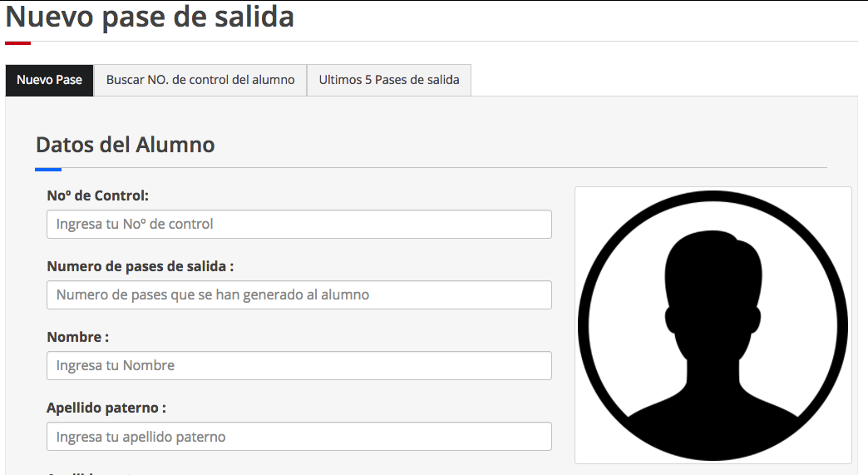868x475 pixels.
Task: Click the Nuevo pase de salida page title
Action: [150, 17]
